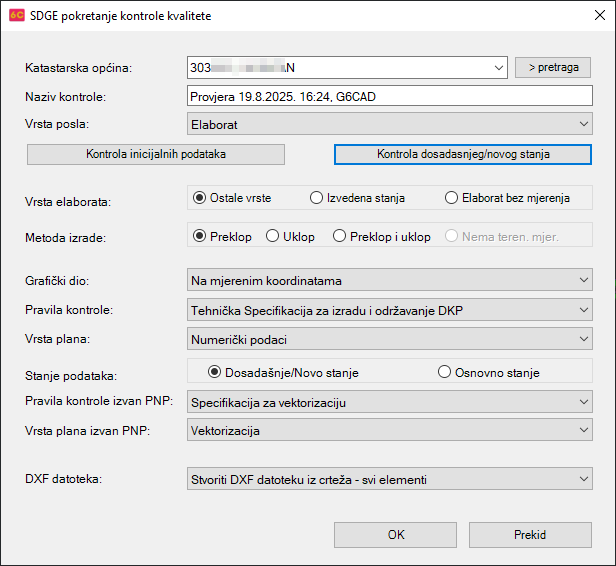Select 'Osnovno stanje' radio button
616x566 pixels.
445,373
